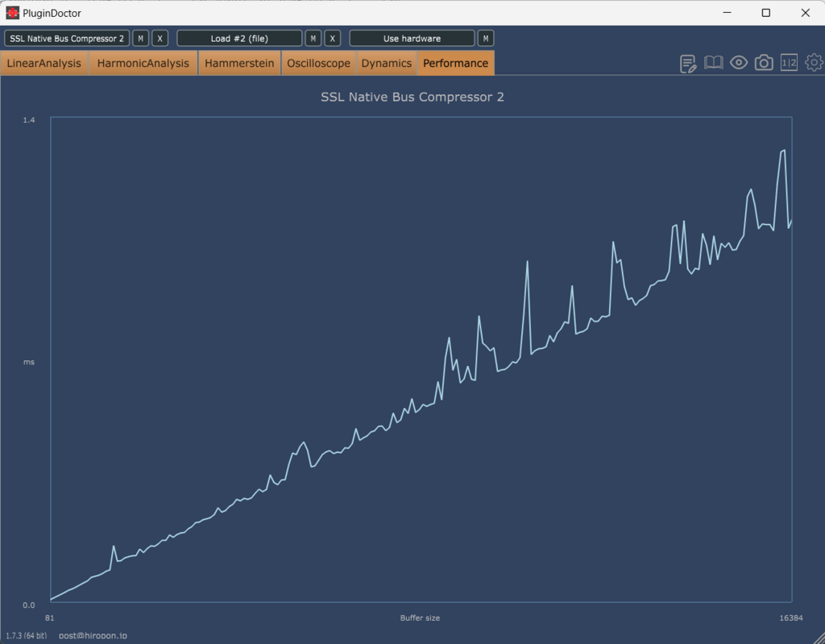Open the manual book icon
Viewport: 825px width, 644px height.
pos(714,63)
